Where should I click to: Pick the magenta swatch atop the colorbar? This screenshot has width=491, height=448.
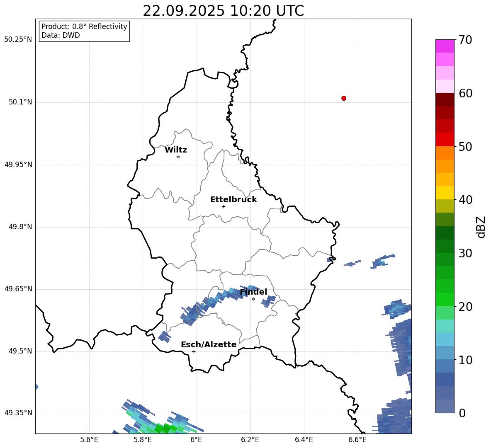click(x=445, y=46)
